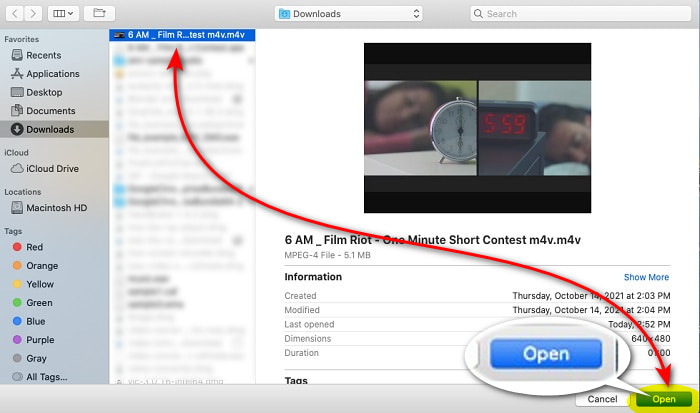Go back with the left chevron button
Viewport: 700px width, 413px height.
(15, 14)
